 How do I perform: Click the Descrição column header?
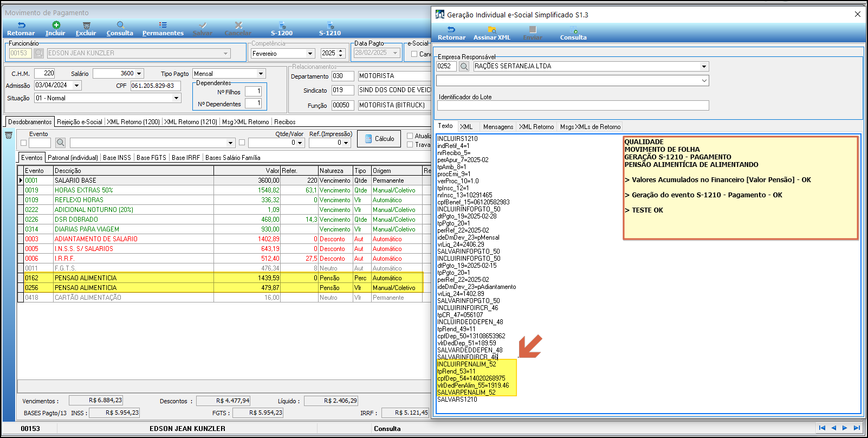tap(133, 171)
